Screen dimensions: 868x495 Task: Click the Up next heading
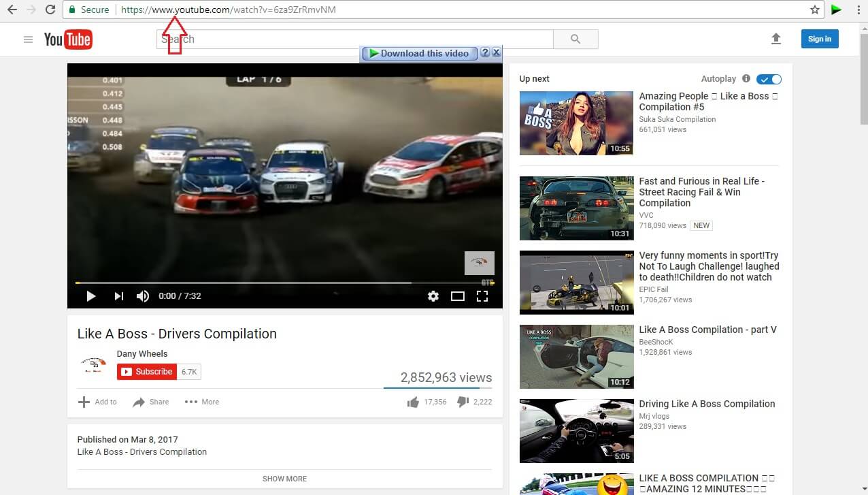coord(535,79)
